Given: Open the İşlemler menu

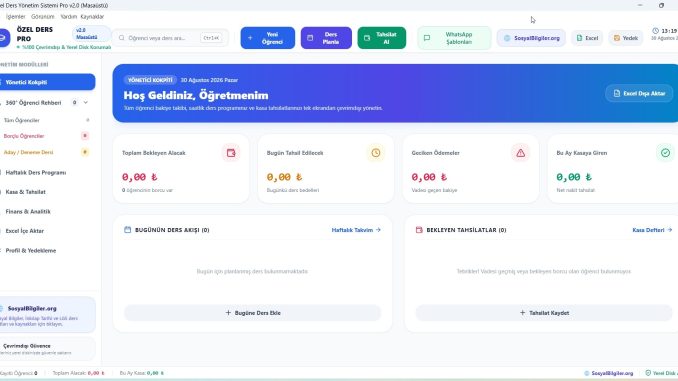Looking at the screenshot, I should pyautogui.click(x=16, y=16).
